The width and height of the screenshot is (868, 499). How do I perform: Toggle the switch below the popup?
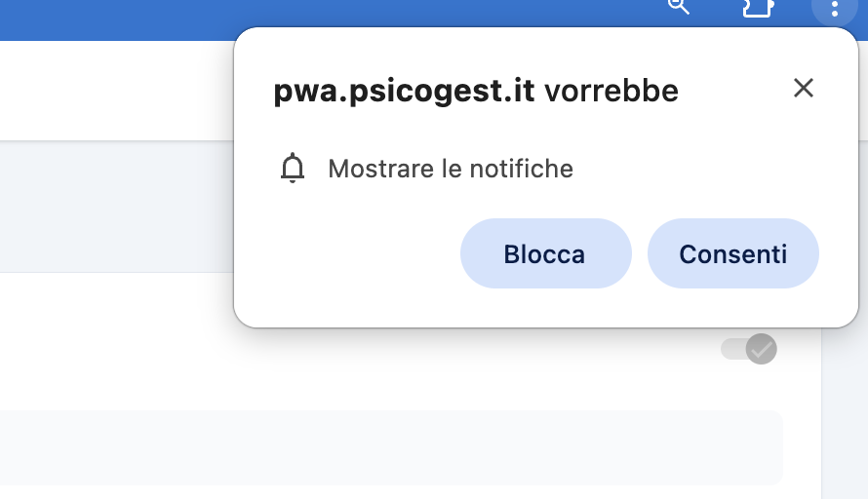click(x=748, y=349)
